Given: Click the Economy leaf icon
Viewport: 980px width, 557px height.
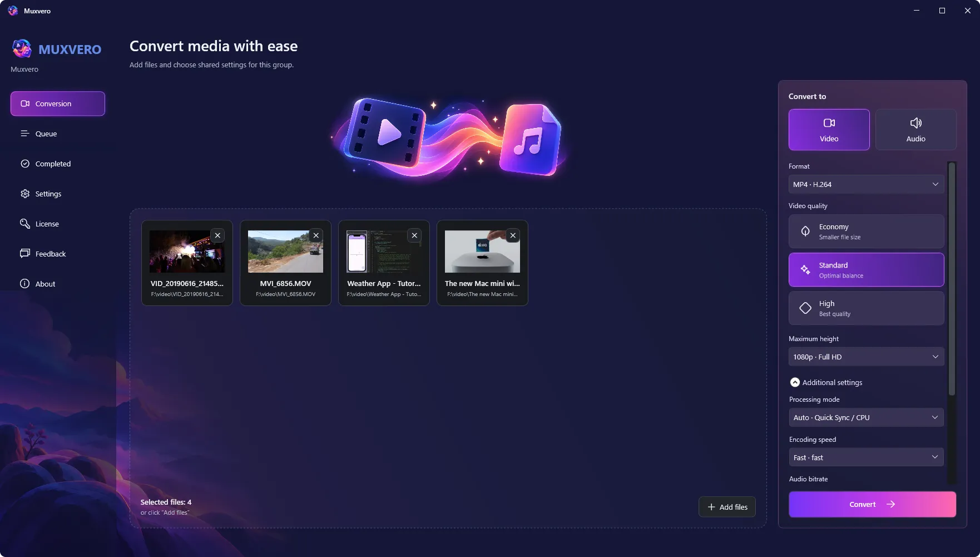Looking at the screenshot, I should tap(805, 231).
